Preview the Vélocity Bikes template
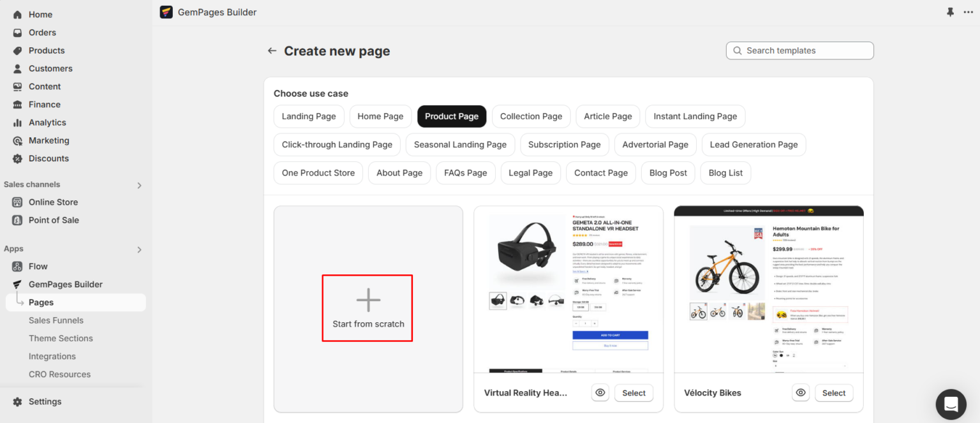Image resolution: width=980 pixels, height=423 pixels. pos(801,392)
